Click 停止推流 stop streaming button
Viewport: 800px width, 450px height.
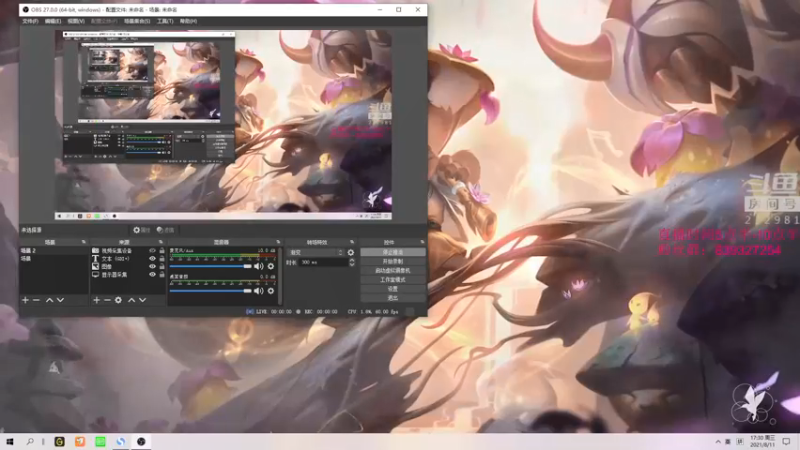(393, 252)
